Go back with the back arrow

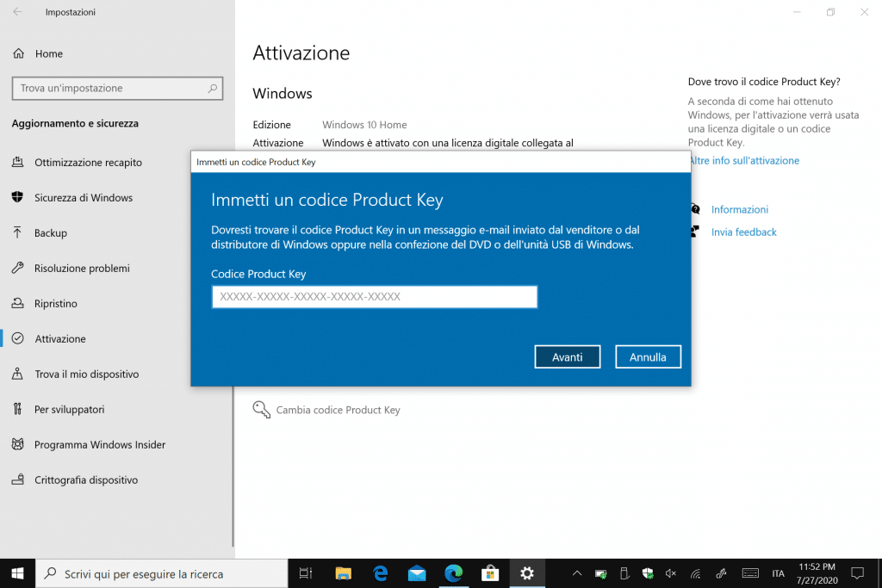(x=18, y=12)
